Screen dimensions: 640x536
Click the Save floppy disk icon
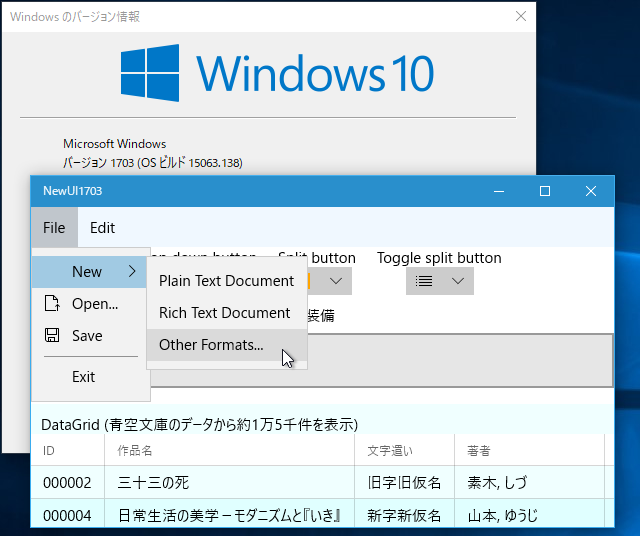52,335
